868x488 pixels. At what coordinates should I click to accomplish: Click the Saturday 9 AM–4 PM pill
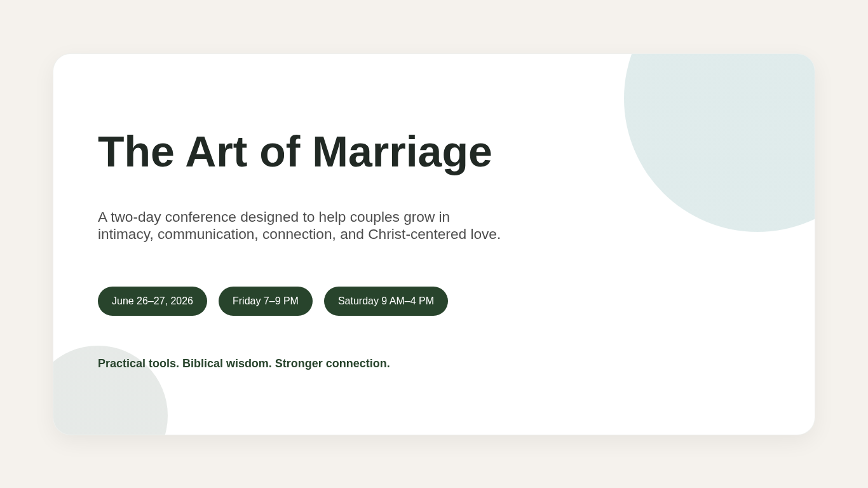[x=386, y=301]
